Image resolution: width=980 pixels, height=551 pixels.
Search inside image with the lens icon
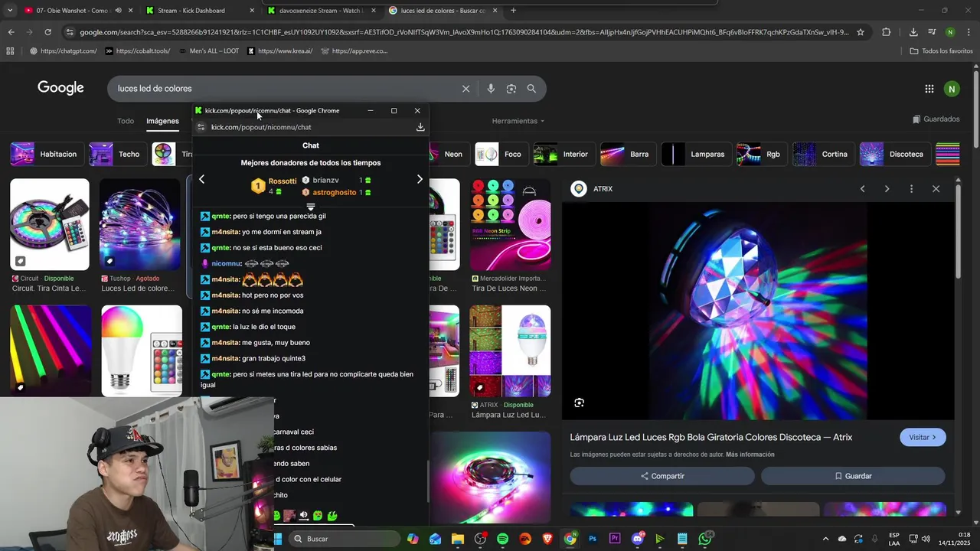click(579, 403)
